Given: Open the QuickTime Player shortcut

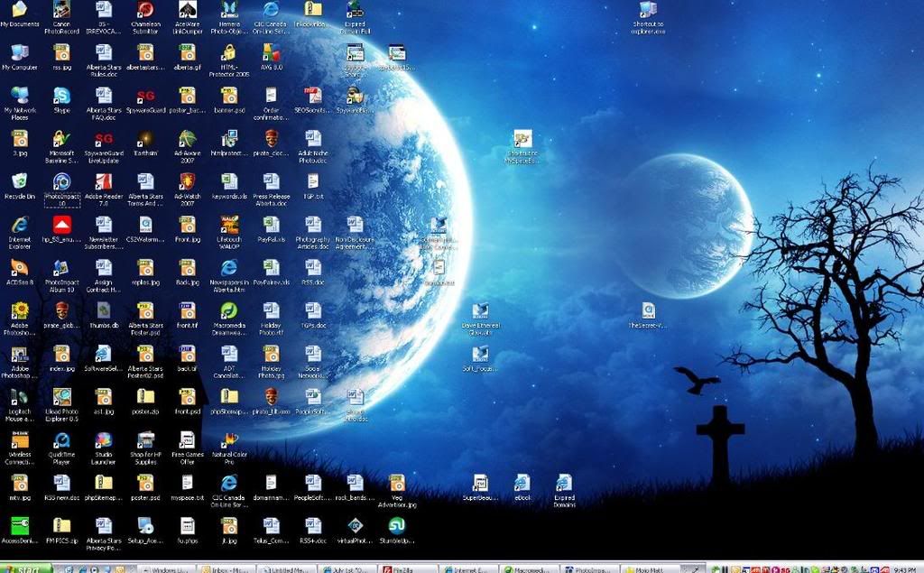Looking at the screenshot, I should pos(61,440).
